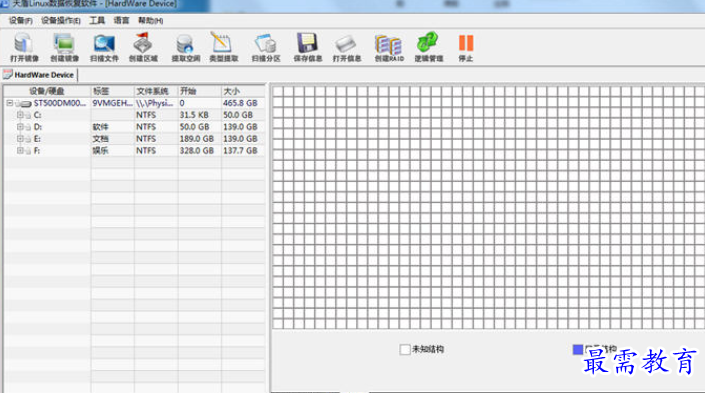Image resolution: width=705 pixels, height=393 pixels.
Task: Click NTFS in the F: row
Action: pos(146,151)
